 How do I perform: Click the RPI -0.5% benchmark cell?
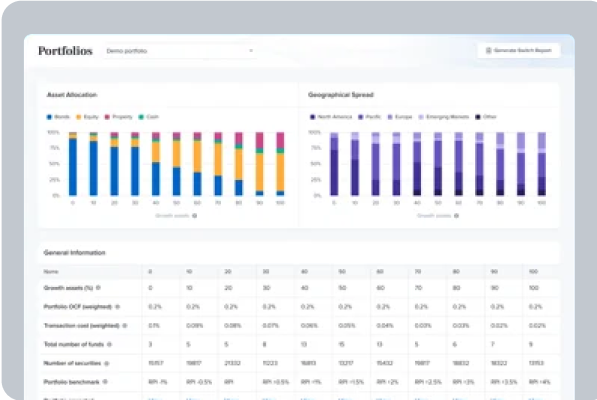click(x=199, y=382)
